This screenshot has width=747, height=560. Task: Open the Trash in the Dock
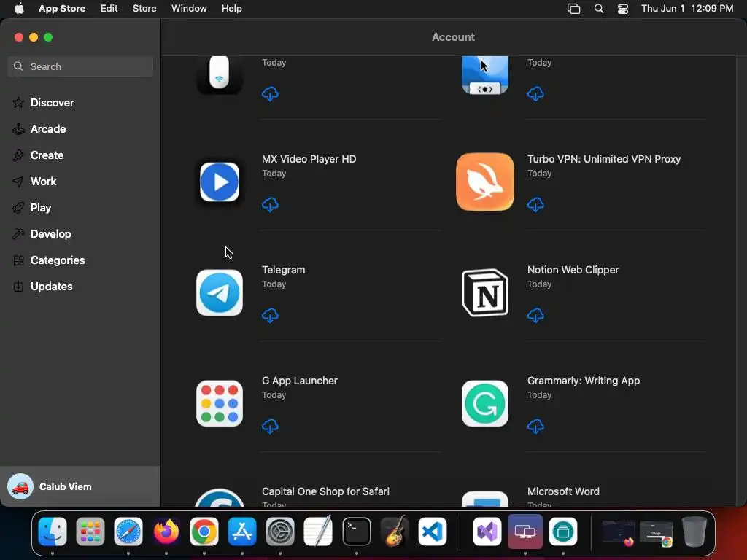pos(694,532)
